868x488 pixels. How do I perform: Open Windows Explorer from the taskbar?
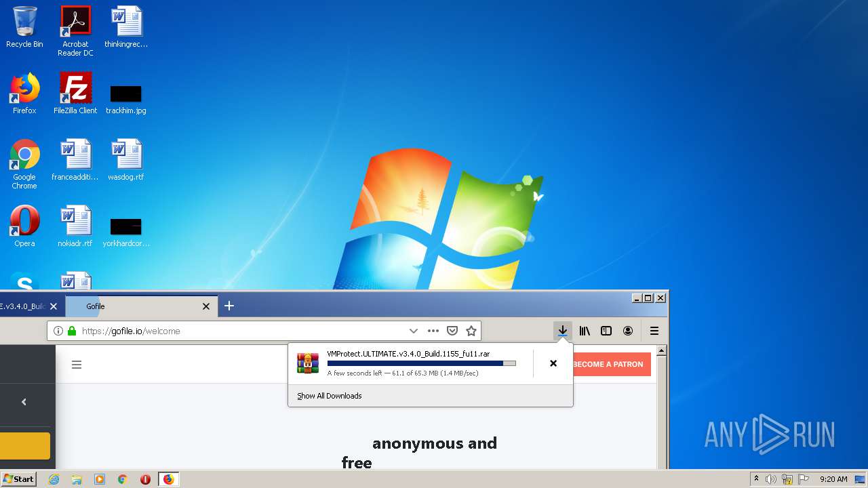pyautogui.click(x=77, y=479)
